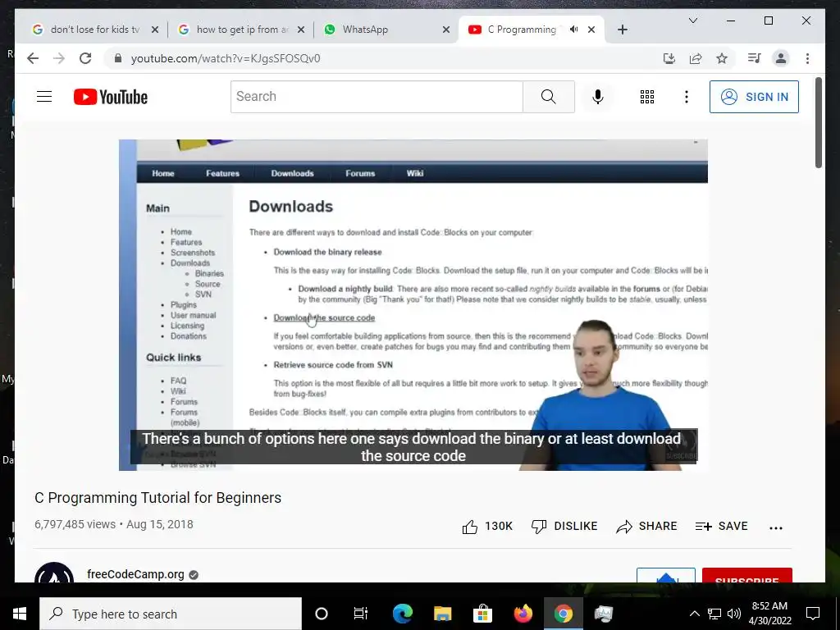Focus the YouTube Search input field
This screenshot has width=840, height=630.
coord(377,97)
